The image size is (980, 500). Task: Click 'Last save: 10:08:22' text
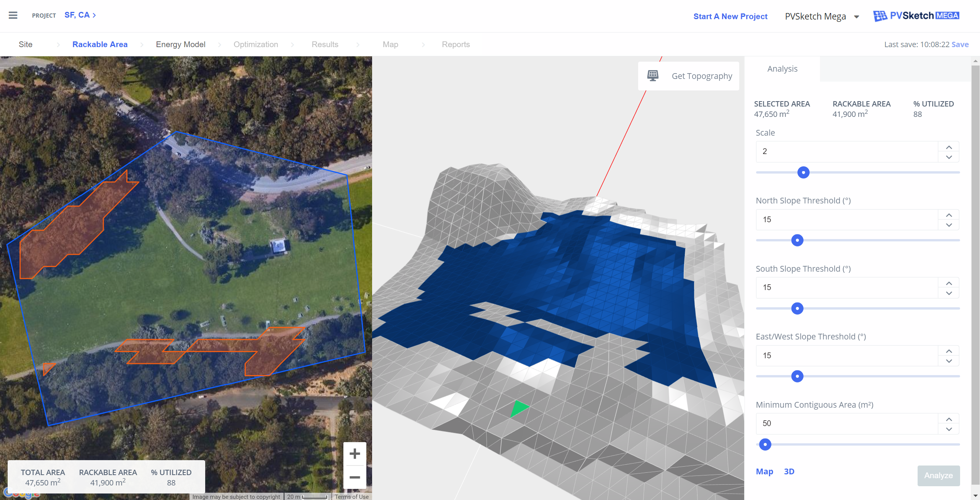coord(916,44)
